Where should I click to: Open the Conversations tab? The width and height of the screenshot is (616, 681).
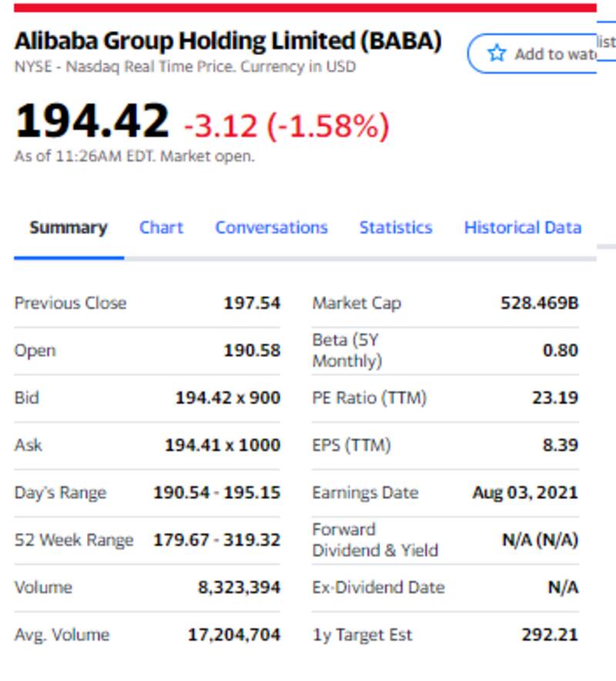pyautogui.click(x=271, y=228)
